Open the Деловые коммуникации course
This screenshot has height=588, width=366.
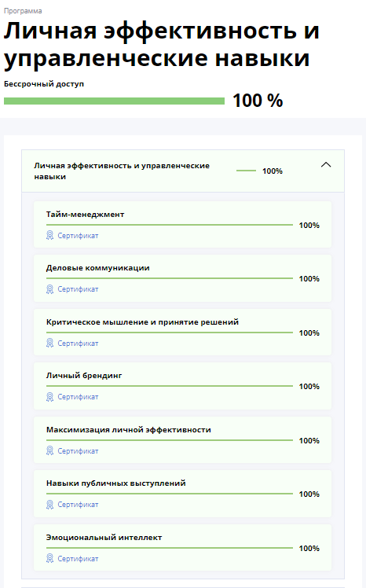point(97,268)
